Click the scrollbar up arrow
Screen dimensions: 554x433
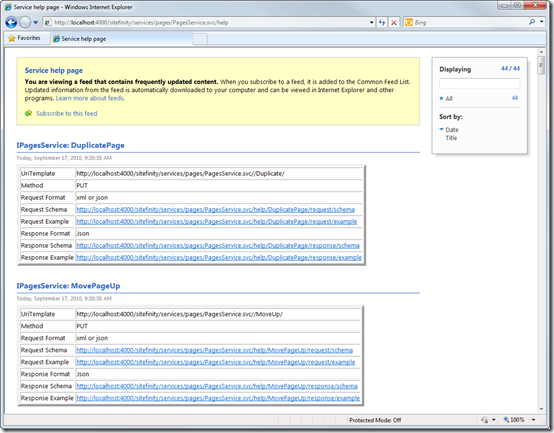tap(541, 52)
